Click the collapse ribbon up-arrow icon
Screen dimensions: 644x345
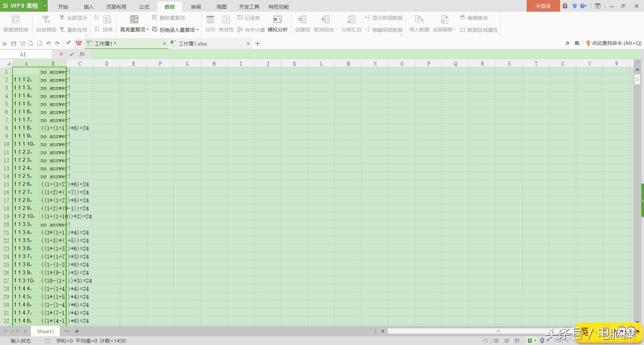[598, 6]
